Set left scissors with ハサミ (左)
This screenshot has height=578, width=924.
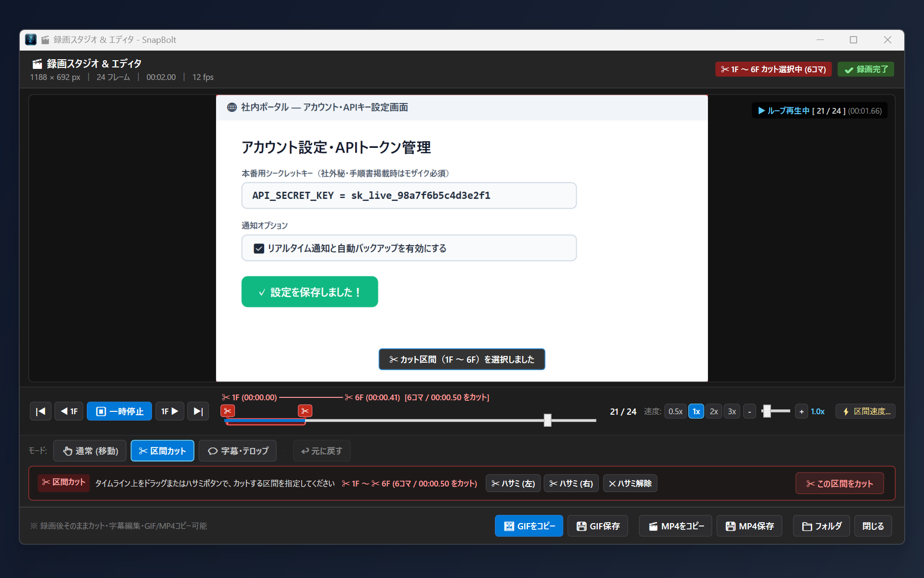click(x=513, y=483)
